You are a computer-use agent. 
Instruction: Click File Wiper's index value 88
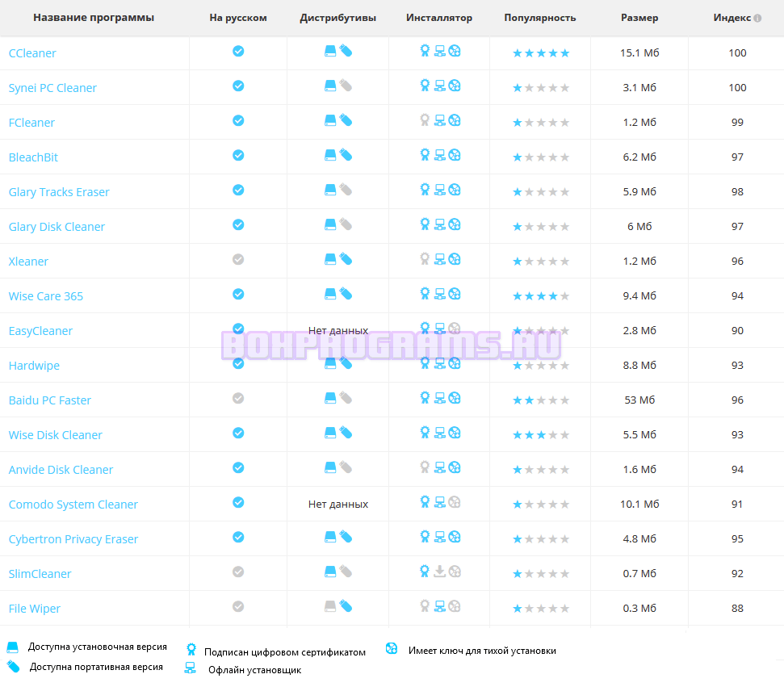tap(737, 609)
